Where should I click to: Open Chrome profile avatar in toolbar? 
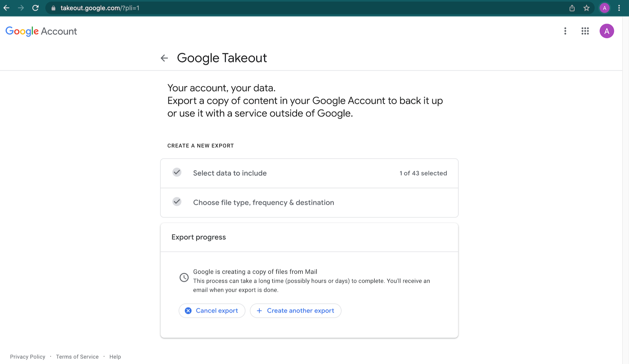605,8
